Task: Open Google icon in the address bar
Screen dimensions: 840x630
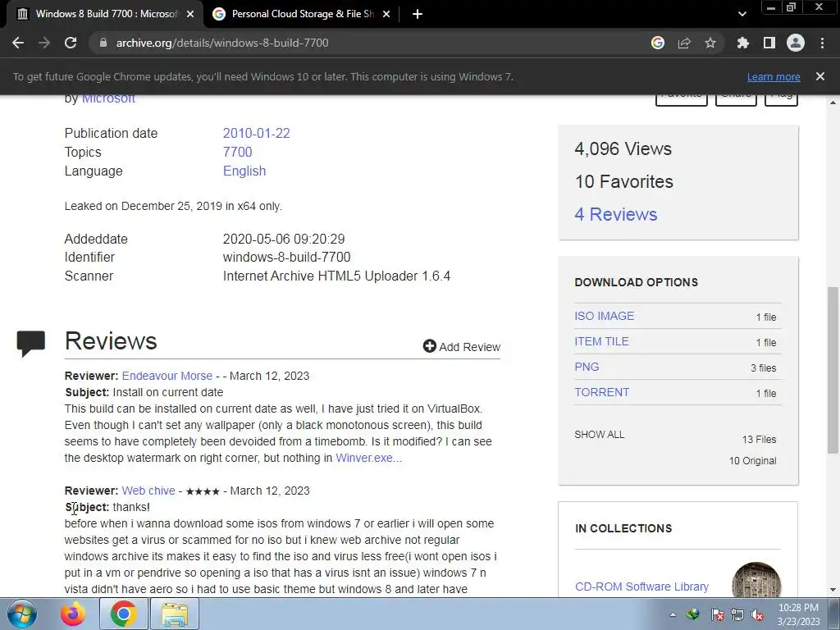Action: pyautogui.click(x=658, y=43)
